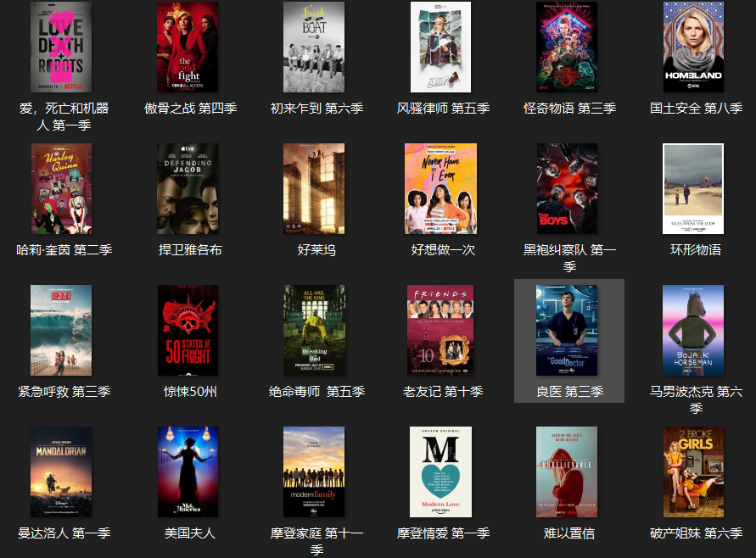This screenshot has height=558, width=756.
Task: Open Fresh Off the Boat poster
Action: point(314,47)
